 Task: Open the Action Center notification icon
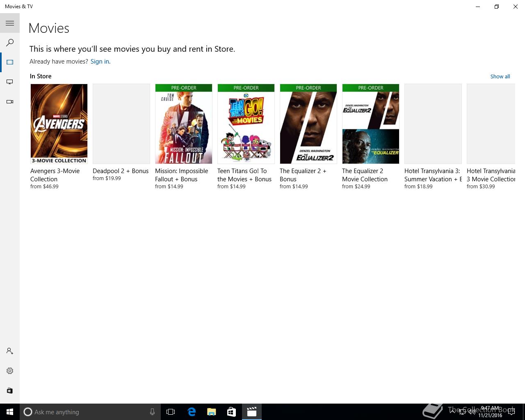point(511,412)
